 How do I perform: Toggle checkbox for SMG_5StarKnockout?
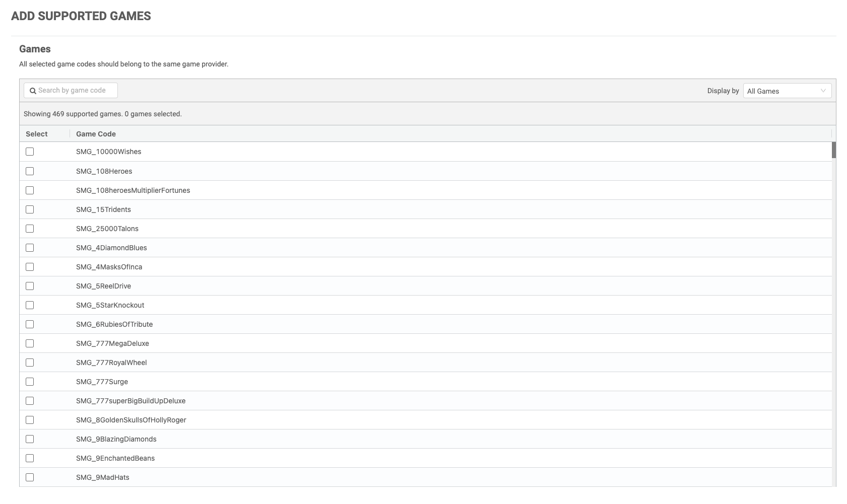(x=30, y=305)
